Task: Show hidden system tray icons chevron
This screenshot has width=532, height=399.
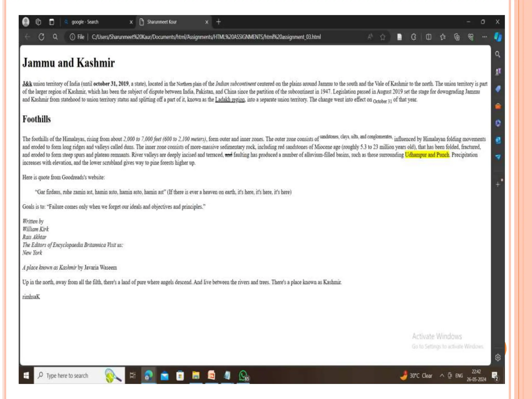Action: (442, 376)
